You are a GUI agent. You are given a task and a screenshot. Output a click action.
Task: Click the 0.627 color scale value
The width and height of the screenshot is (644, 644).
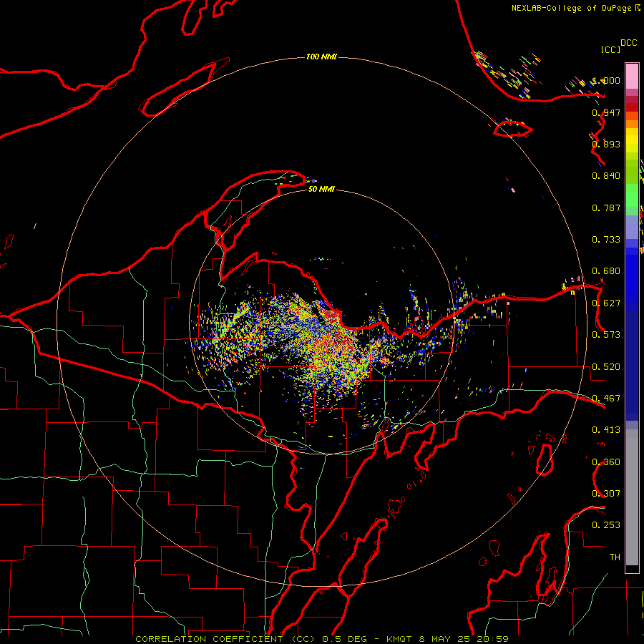(x=606, y=303)
